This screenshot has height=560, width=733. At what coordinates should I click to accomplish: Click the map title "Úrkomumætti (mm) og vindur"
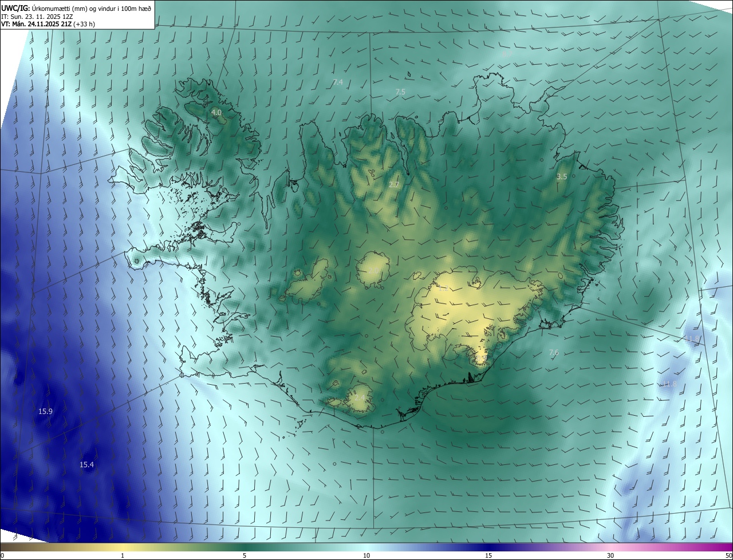coord(73,8)
